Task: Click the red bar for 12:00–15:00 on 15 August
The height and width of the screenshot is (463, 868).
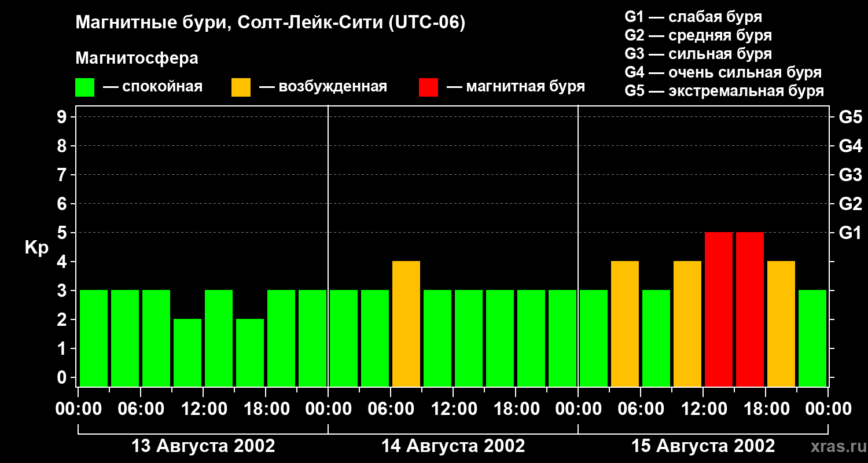Action: click(x=719, y=309)
